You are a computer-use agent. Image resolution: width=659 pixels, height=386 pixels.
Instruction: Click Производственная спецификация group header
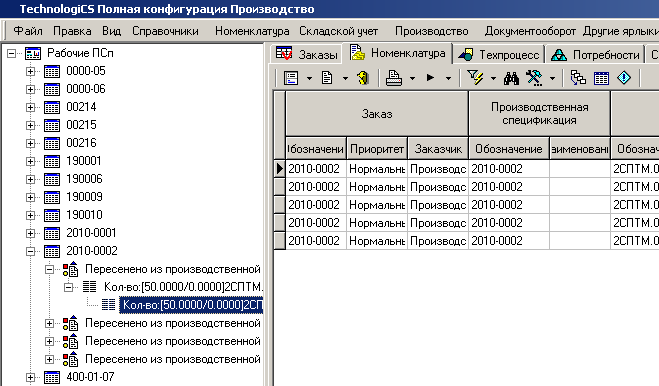pos(540,114)
